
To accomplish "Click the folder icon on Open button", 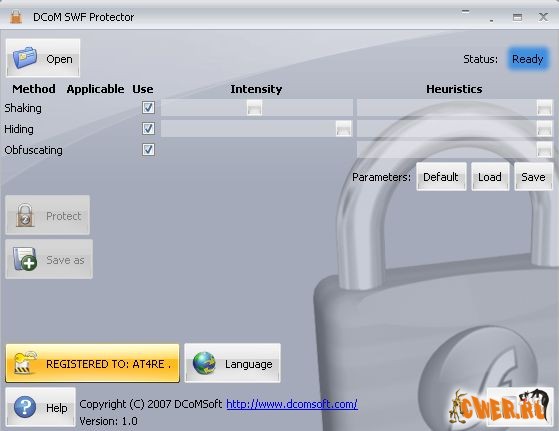I will pos(24,58).
